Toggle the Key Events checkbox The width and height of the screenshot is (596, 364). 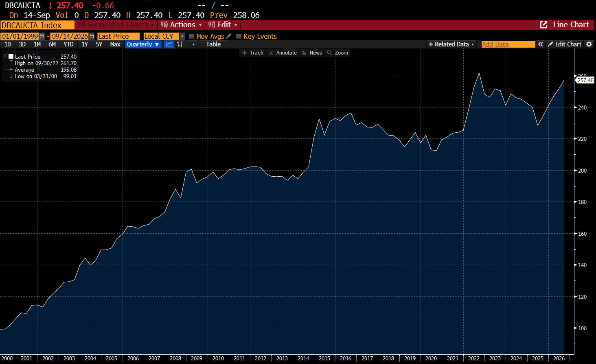[x=239, y=36]
